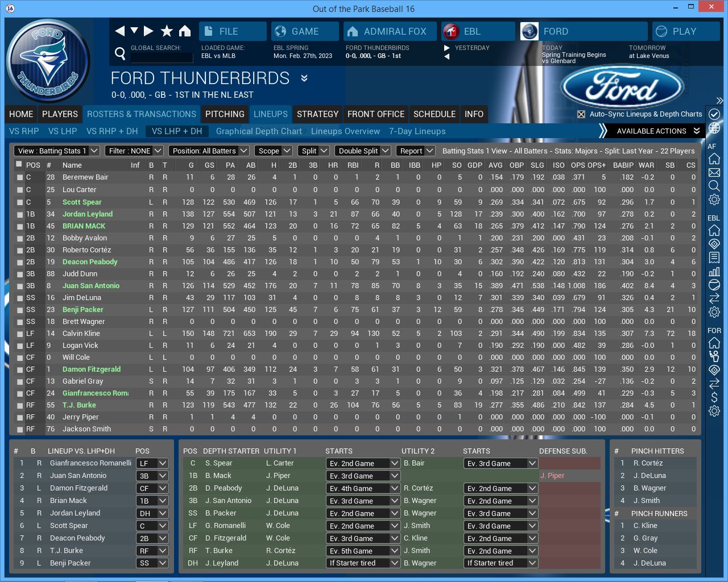This screenshot has width=728, height=582.
Task: Expand the Position: All Batters dropdown
Action: click(209, 151)
